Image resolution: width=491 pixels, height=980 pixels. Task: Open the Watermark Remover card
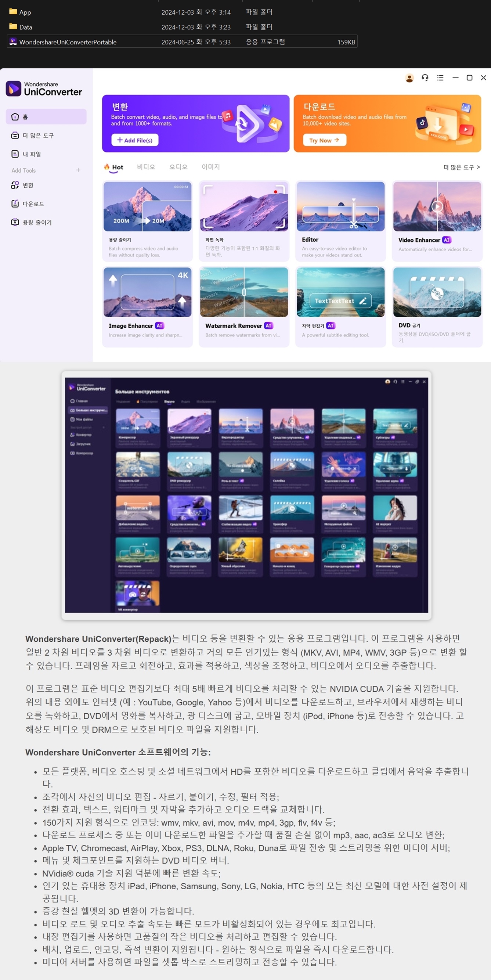pyautogui.click(x=244, y=307)
